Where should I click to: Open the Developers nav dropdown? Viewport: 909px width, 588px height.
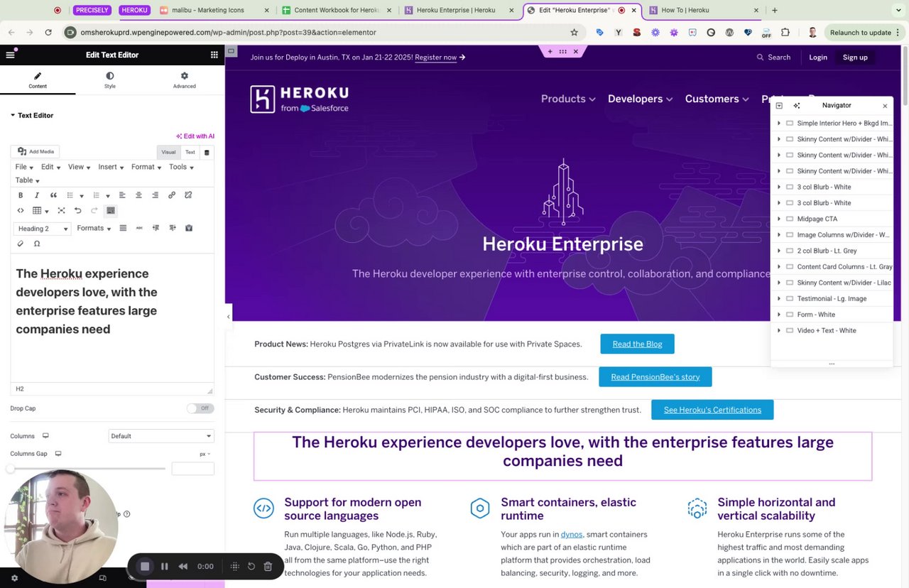(640, 99)
